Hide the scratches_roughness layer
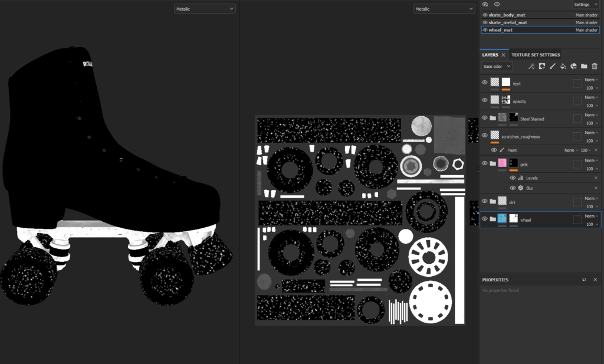This screenshot has width=604, height=364. coord(485,136)
